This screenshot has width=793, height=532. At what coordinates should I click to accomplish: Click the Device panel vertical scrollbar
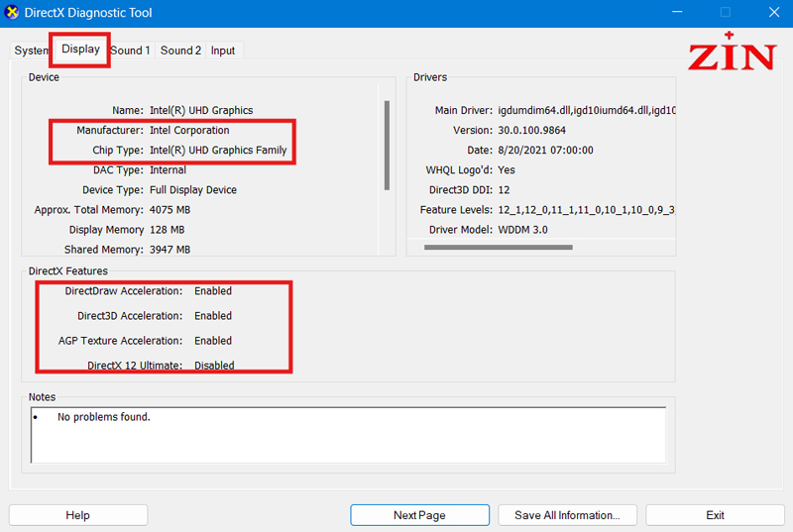click(387, 145)
